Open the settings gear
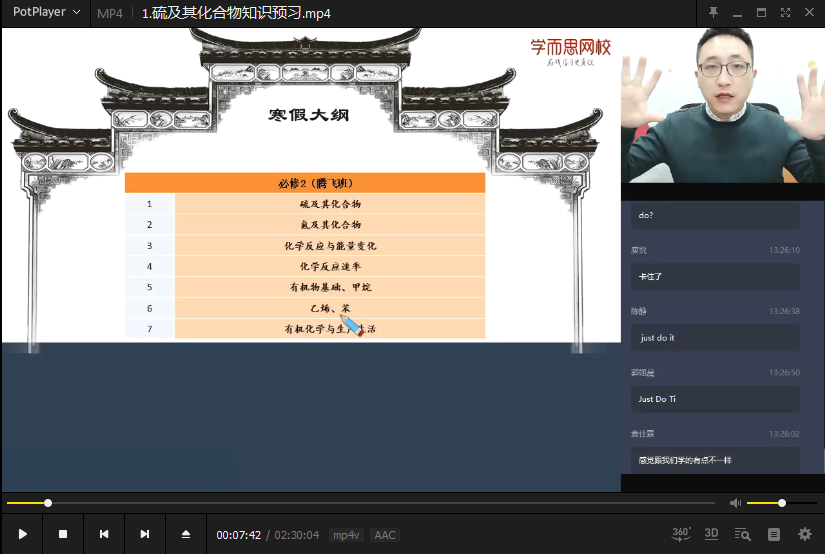 tap(805, 534)
